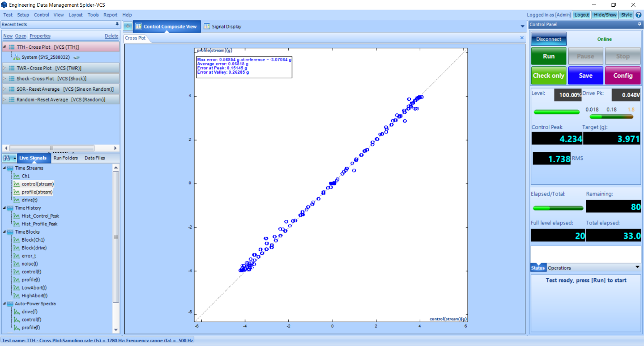Screen dimensions: 644x346
Task: Click the drive(f) spectrum icon
Action: click(x=17, y=312)
